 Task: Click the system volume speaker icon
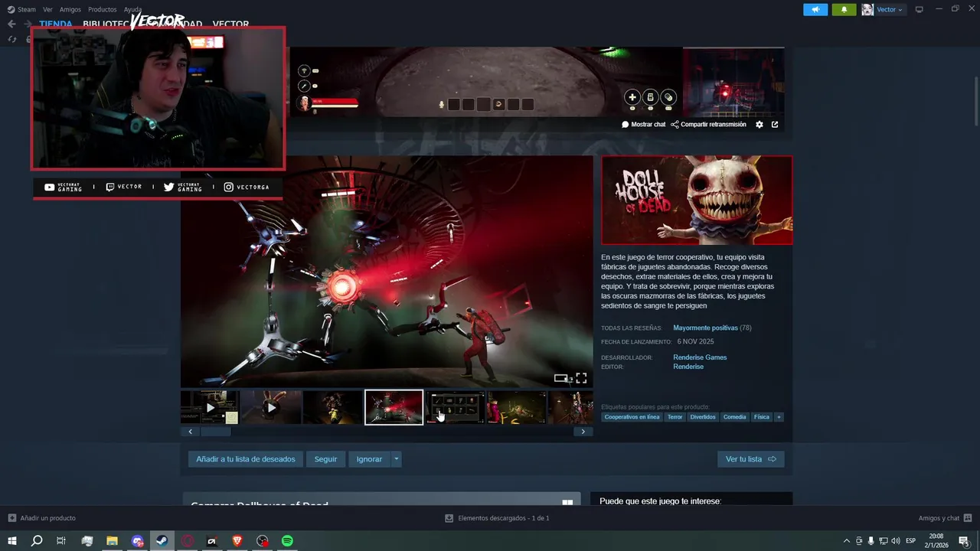(x=897, y=541)
